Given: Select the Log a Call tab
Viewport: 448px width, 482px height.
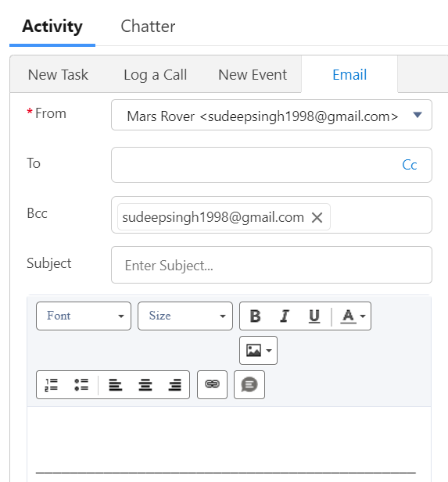Looking at the screenshot, I should pyautogui.click(x=156, y=75).
